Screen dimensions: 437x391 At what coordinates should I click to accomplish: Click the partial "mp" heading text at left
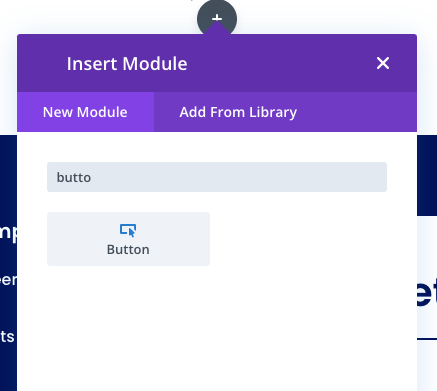[8, 232]
